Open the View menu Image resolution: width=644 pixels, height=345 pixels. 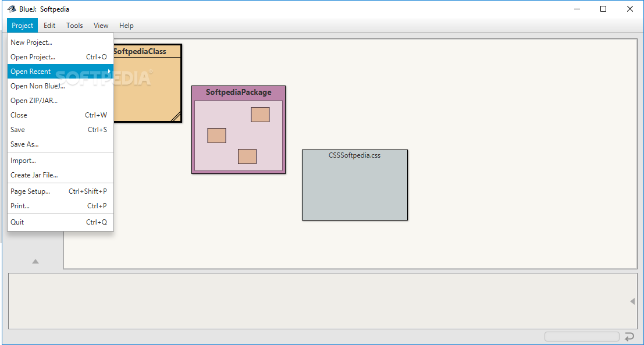(101, 26)
